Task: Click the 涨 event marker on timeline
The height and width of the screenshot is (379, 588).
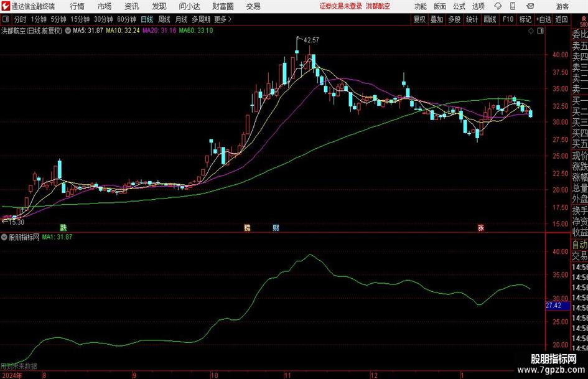Action: tap(481, 227)
